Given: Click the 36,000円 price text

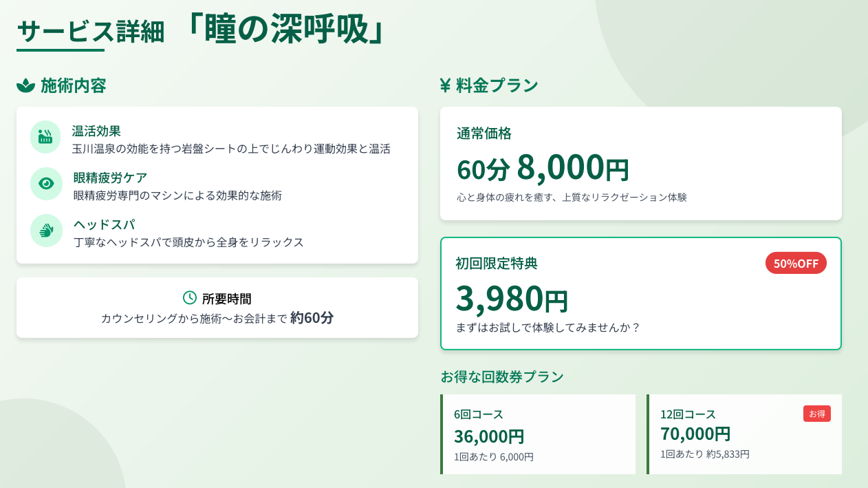Looking at the screenshot, I should 489,436.
